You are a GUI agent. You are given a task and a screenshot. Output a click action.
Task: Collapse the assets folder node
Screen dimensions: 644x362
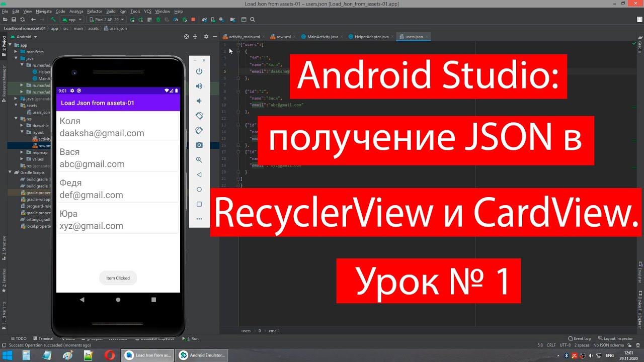[16, 106]
